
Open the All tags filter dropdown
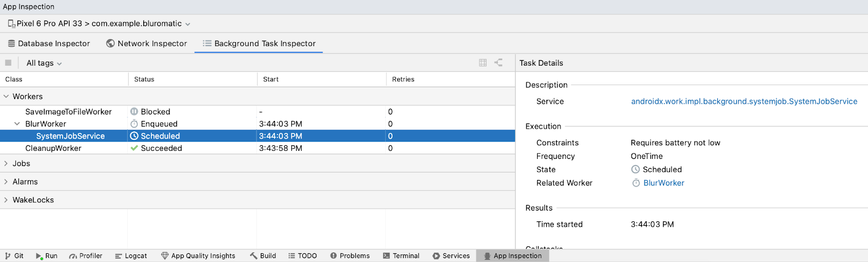pyautogui.click(x=44, y=63)
